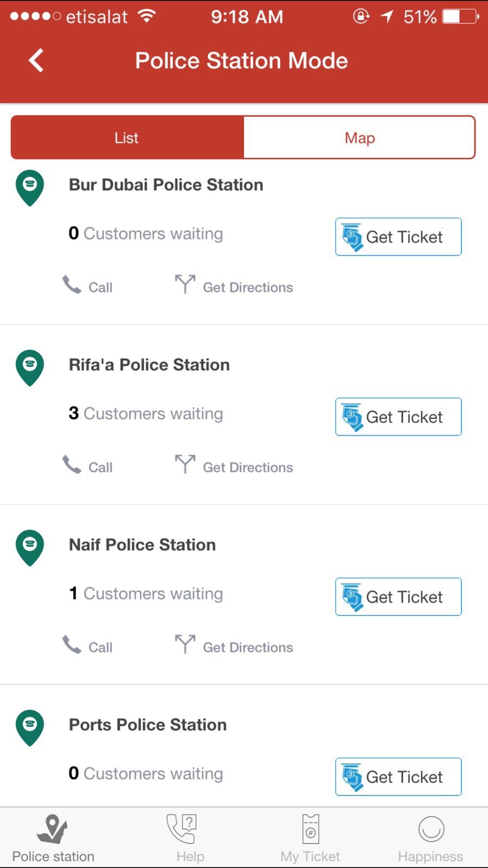
Task: Tap Ports Police Station map pin icon
Action: tap(30, 728)
